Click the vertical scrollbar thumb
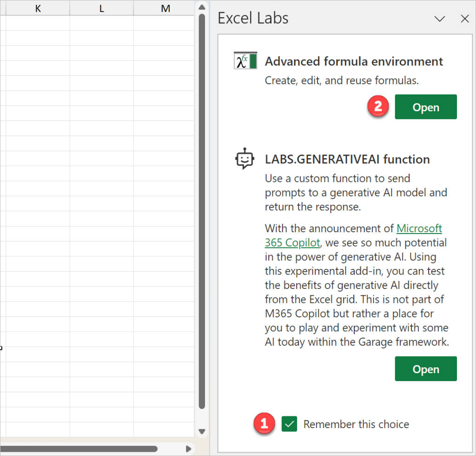Viewport: 476px width, 456px height. pyautogui.click(x=202, y=209)
